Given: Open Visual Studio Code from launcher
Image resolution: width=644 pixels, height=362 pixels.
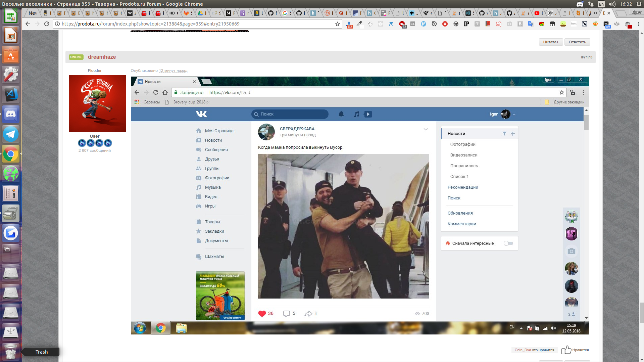Looking at the screenshot, I should point(11,95).
